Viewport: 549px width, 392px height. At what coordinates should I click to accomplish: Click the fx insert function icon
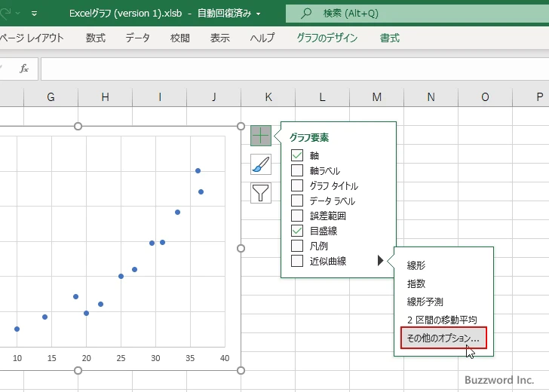click(x=24, y=69)
